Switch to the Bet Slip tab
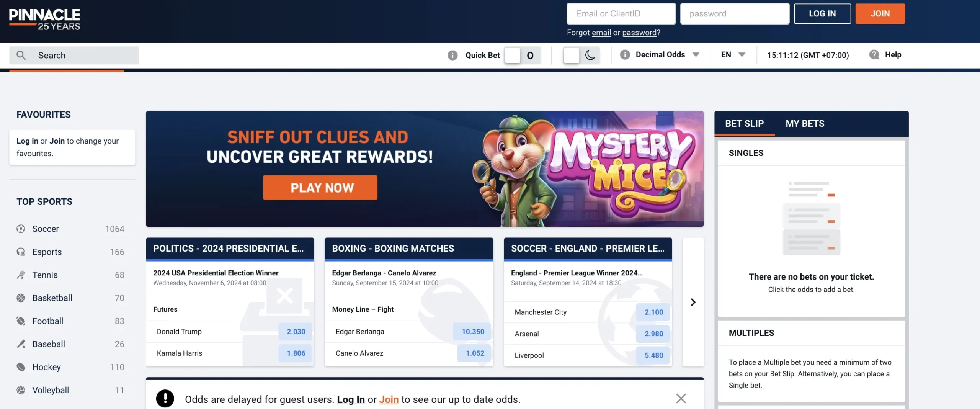980x409 pixels. tap(744, 124)
